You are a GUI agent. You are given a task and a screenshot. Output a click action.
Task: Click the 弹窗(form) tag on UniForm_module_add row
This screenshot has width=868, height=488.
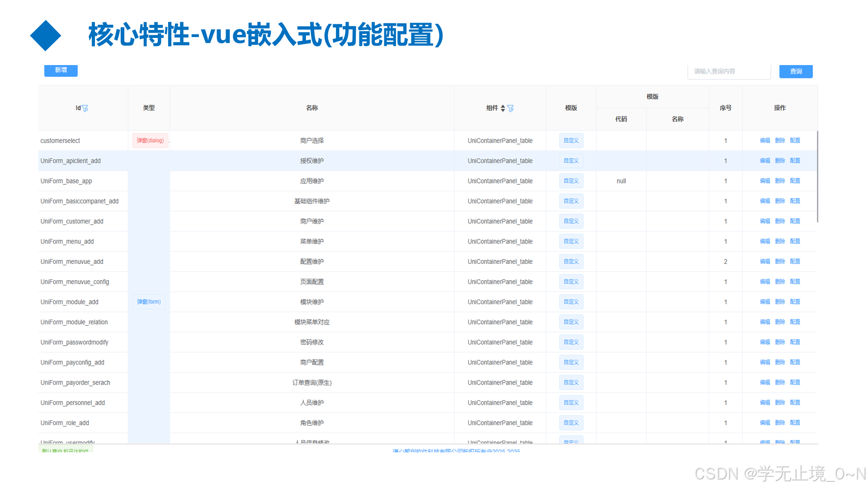(x=149, y=301)
